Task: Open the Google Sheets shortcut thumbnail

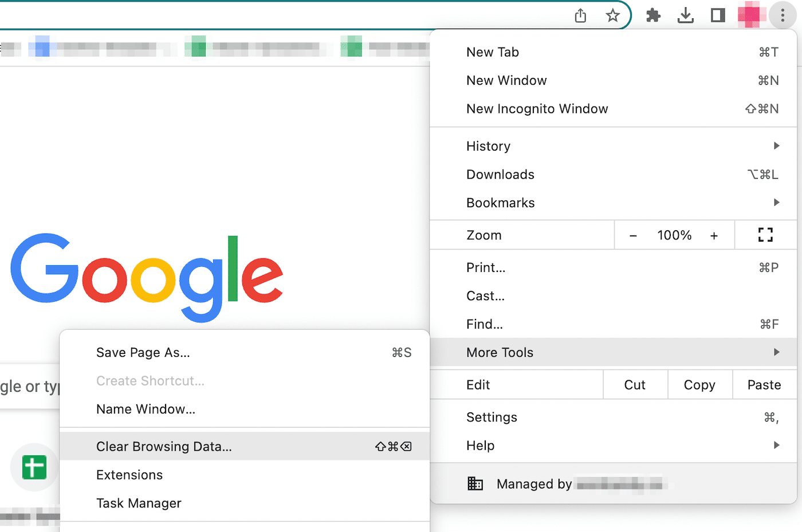Action: [x=33, y=467]
